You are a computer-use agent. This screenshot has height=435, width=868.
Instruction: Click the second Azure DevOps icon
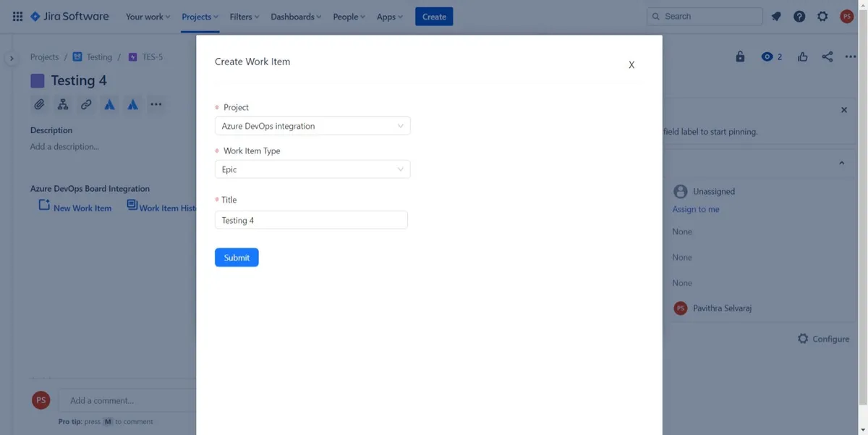click(x=133, y=104)
